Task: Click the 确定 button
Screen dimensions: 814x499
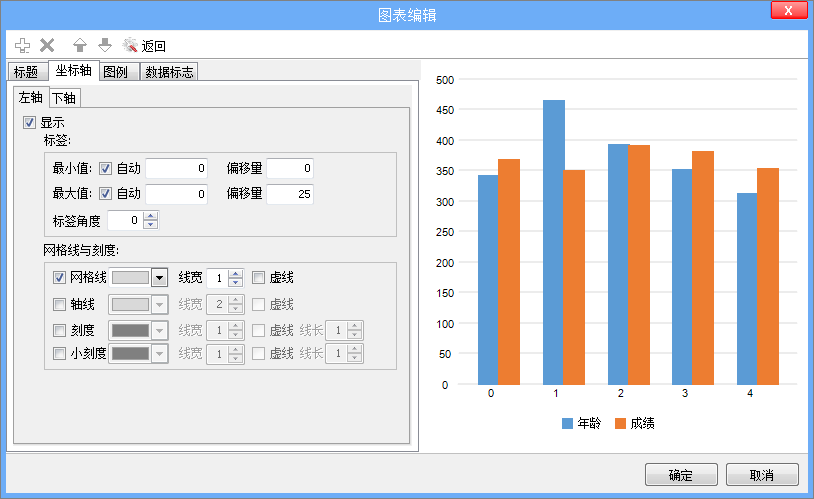Action: (681, 475)
